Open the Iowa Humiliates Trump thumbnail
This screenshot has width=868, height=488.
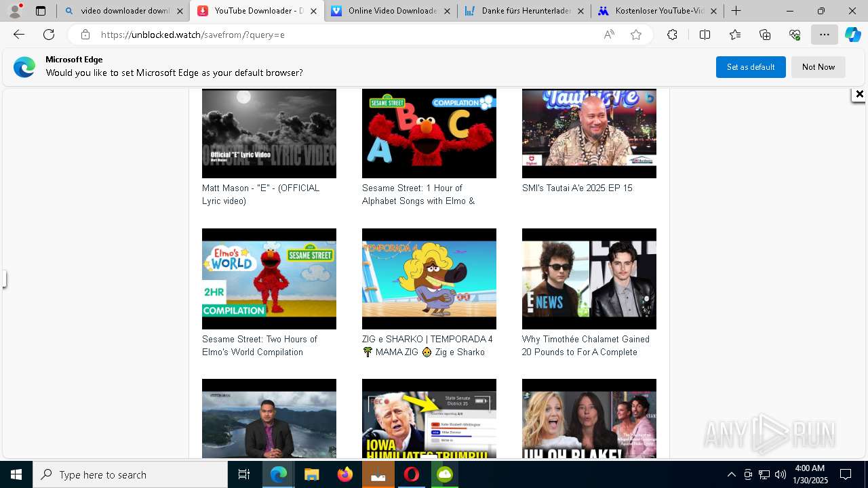pos(429,419)
